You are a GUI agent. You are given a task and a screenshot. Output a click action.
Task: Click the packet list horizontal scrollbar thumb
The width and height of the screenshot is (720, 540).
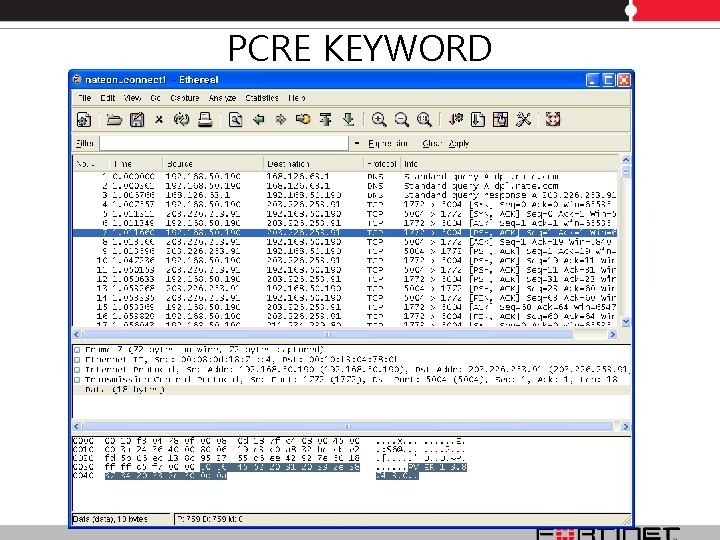click(x=327, y=334)
